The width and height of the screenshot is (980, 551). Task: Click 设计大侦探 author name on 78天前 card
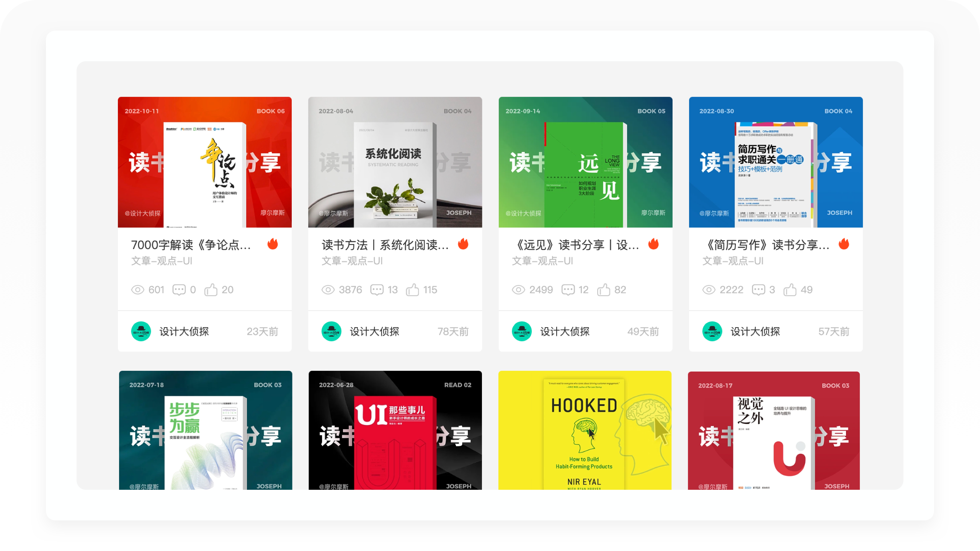coord(374,331)
